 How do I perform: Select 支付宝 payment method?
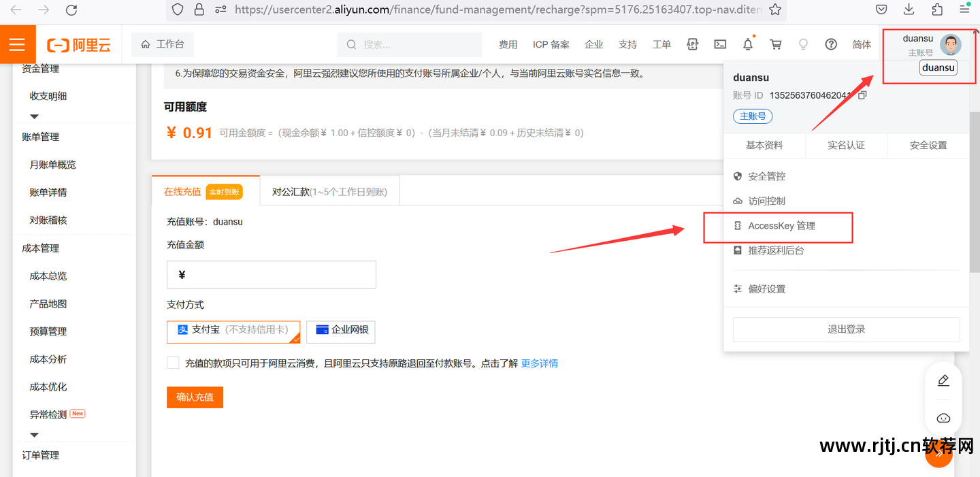click(233, 332)
